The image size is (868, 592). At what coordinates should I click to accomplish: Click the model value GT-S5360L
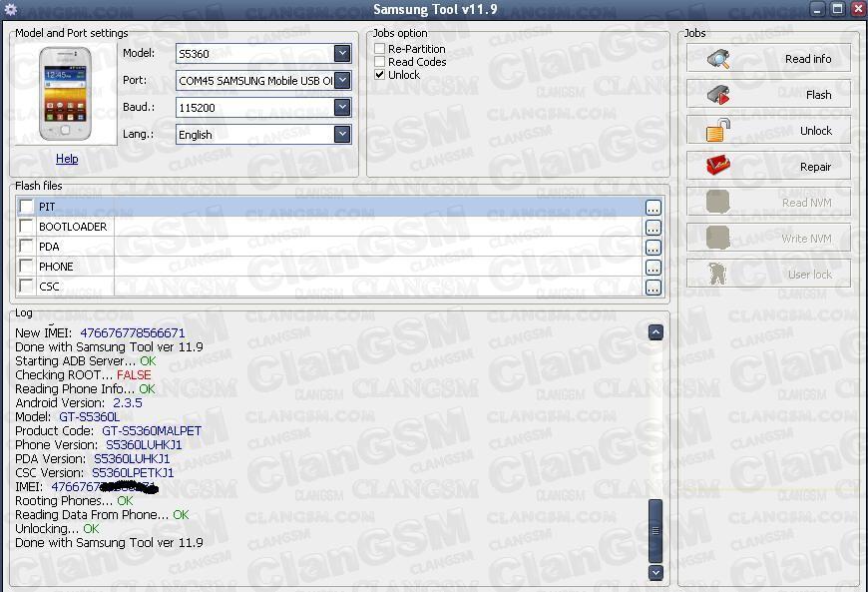click(x=90, y=416)
